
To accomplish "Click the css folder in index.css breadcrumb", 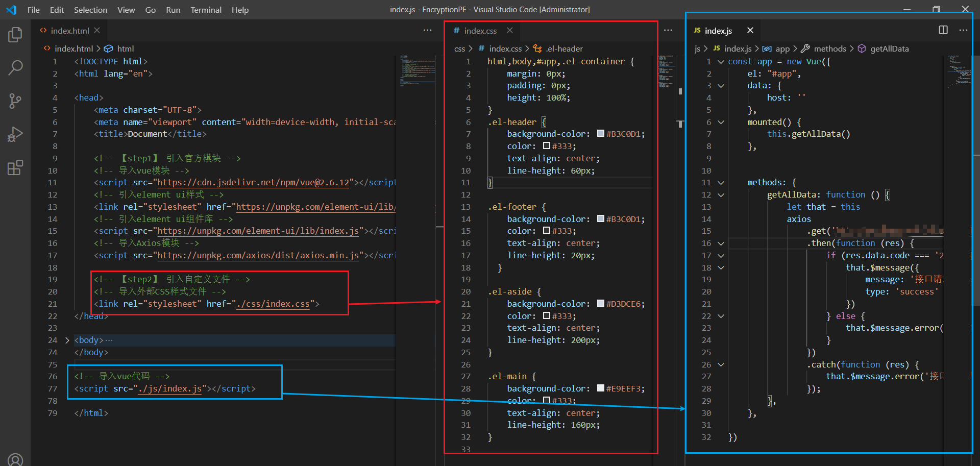I will (459, 48).
